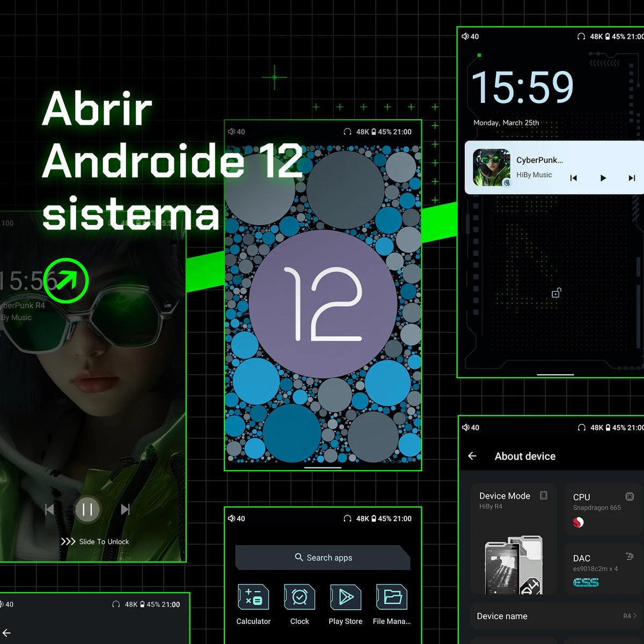Tap the chip icon on the CPU card

pyautogui.click(x=630, y=496)
